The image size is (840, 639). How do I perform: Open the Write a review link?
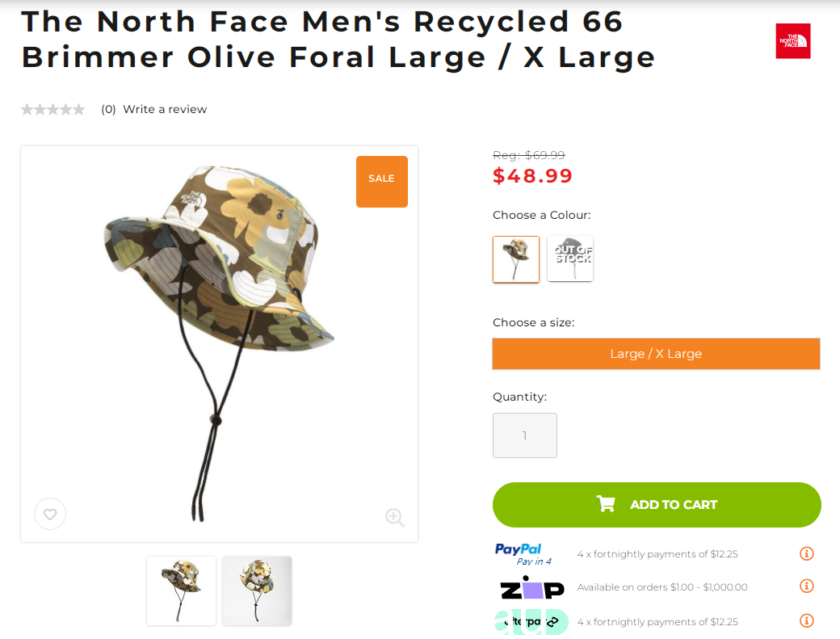tap(165, 109)
